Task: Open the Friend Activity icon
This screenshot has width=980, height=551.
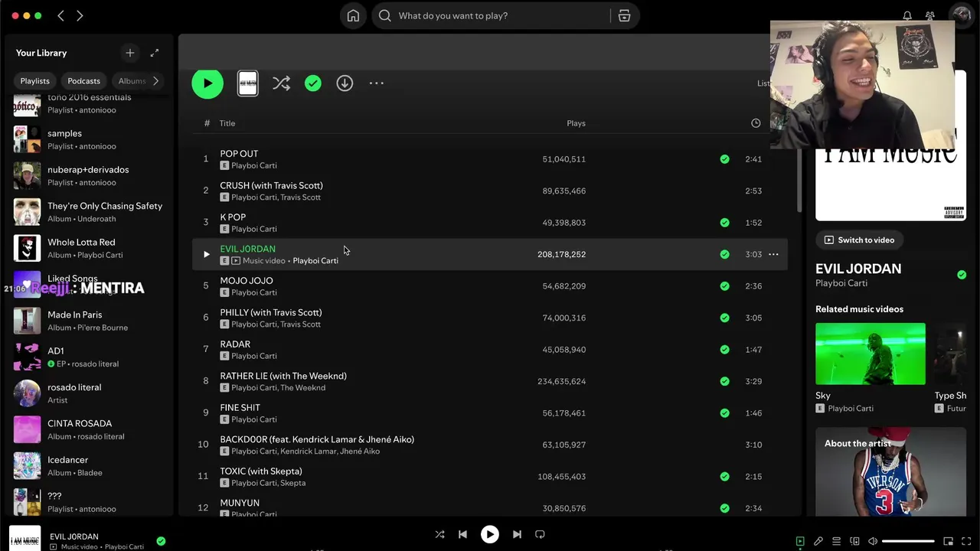Action: pos(930,15)
